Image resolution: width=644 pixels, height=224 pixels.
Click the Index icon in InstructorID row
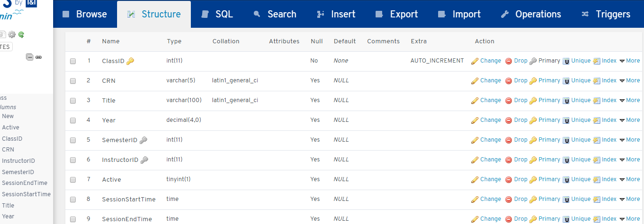coord(597,160)
